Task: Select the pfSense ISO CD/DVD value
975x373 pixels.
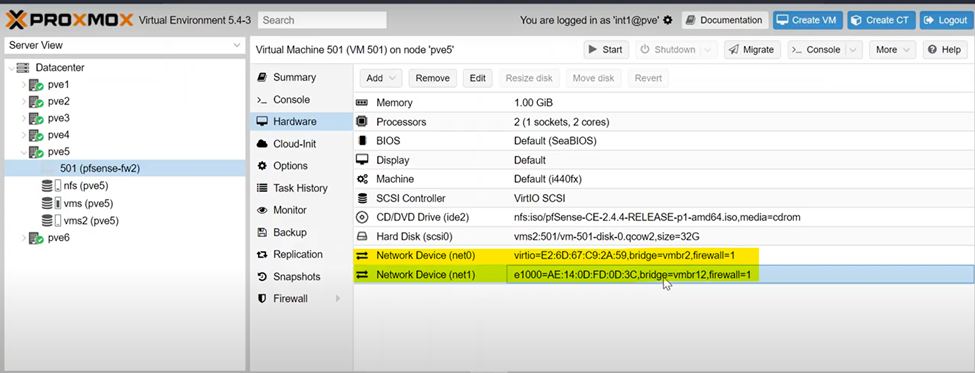Action: pyautogui.click(x=657, y=217)
